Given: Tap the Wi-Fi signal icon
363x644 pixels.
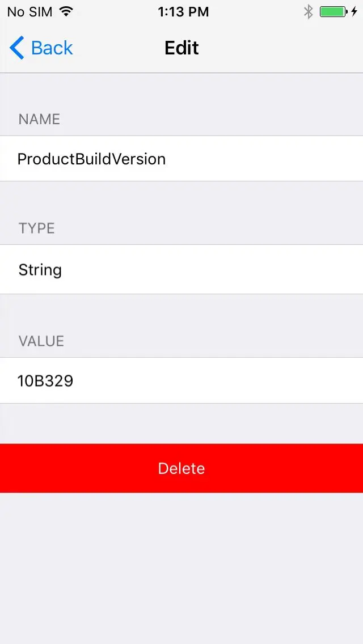Looking at the screenshot, I should tap(66, 11).
